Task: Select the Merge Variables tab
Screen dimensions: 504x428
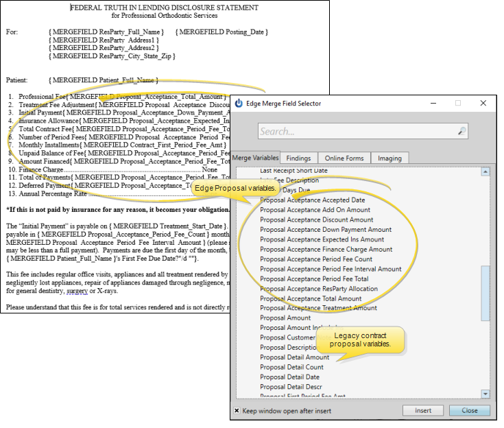Action: [256, 158]
